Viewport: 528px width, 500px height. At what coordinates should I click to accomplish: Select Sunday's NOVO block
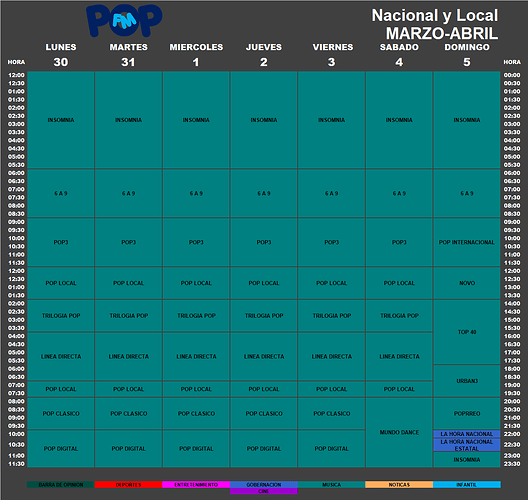coord(467,283)
